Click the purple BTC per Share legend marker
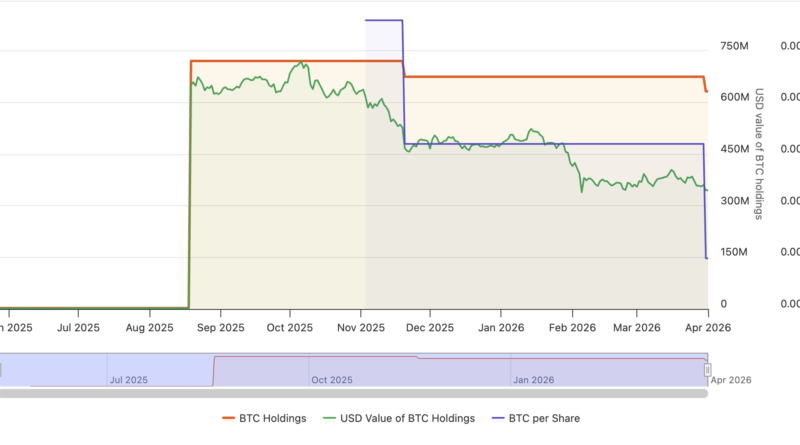This screenshot has height=445, width=800. (496, 418)
